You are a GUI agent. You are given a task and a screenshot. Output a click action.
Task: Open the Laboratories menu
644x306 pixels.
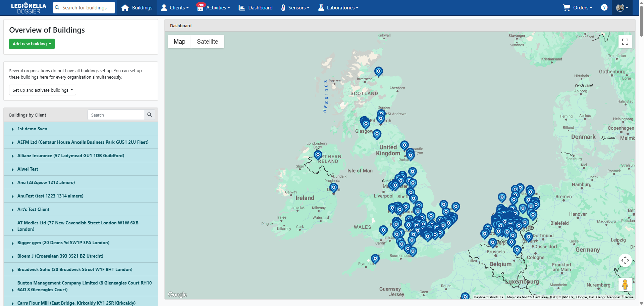pos(338,7)
